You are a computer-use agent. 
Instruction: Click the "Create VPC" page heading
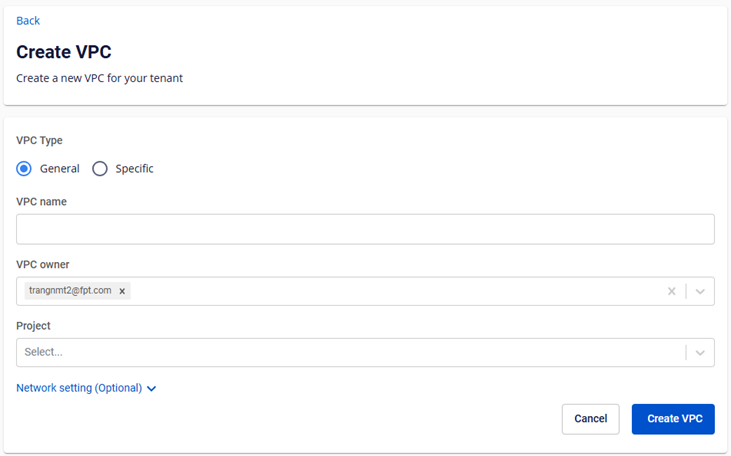point(63,52)
